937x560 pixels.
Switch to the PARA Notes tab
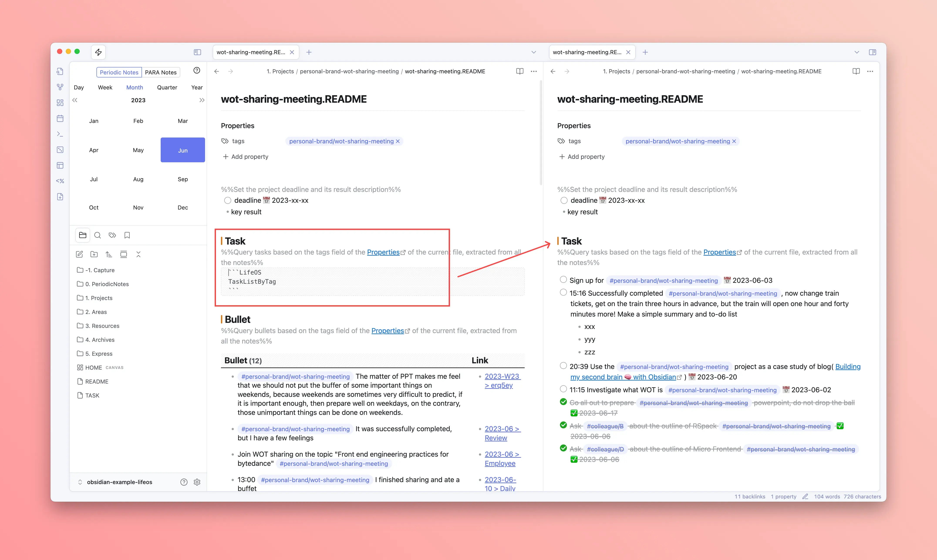[x=161, y=72]
